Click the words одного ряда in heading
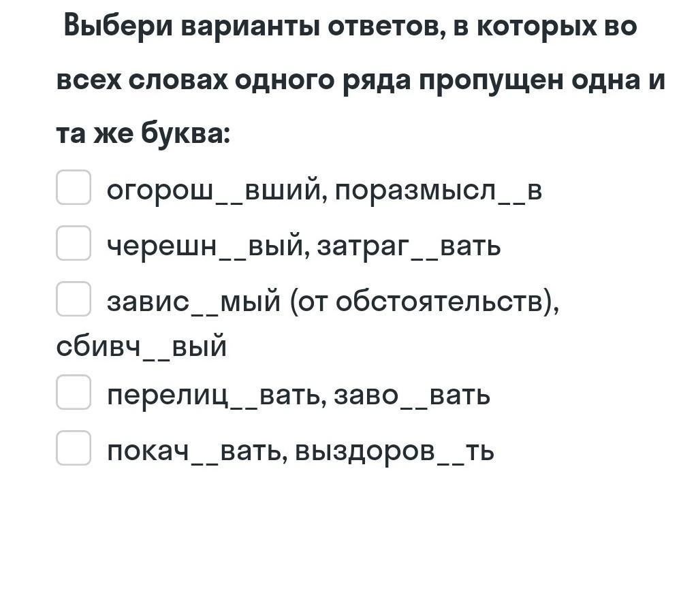 click(x=323, y=81)
